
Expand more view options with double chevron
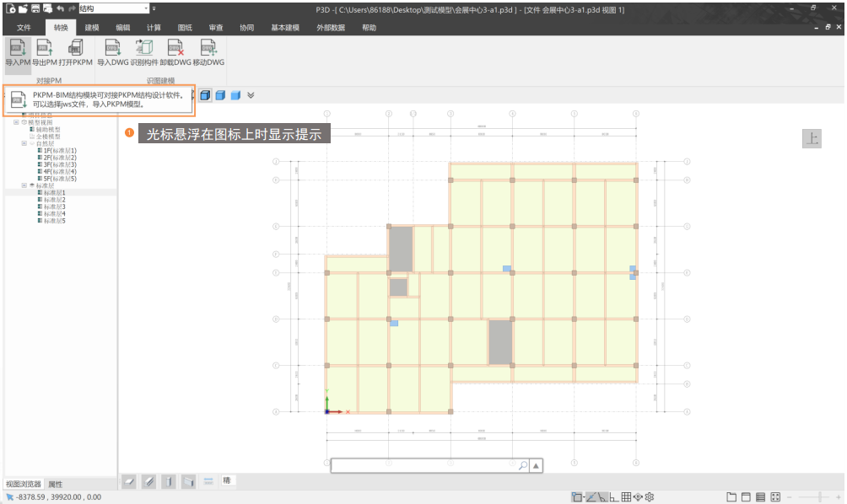(x=251, y=95)
